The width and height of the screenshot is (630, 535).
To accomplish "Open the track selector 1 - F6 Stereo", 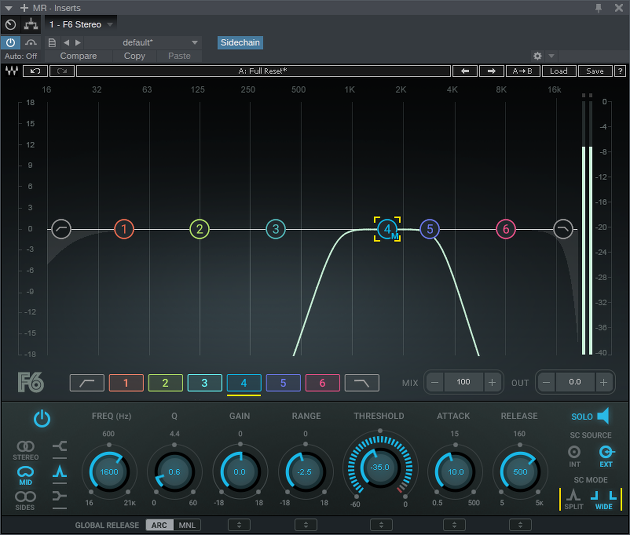I will tap(81, 25).
